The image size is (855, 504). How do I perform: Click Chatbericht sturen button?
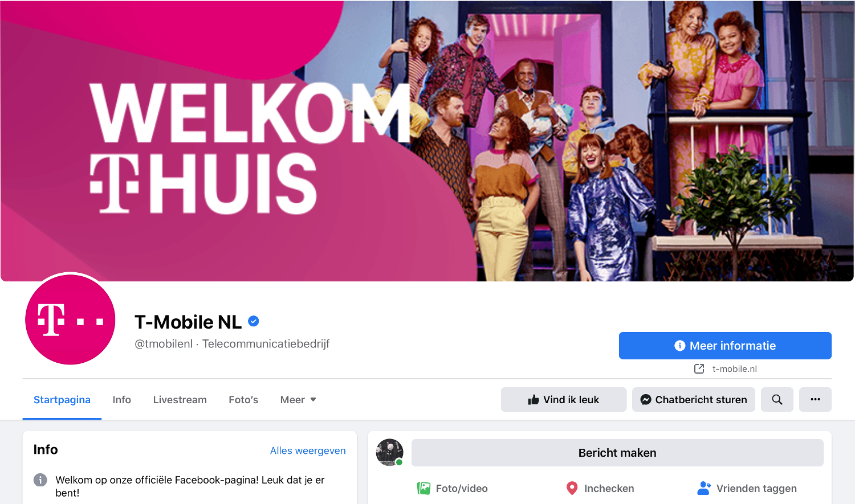click(694, 400)
